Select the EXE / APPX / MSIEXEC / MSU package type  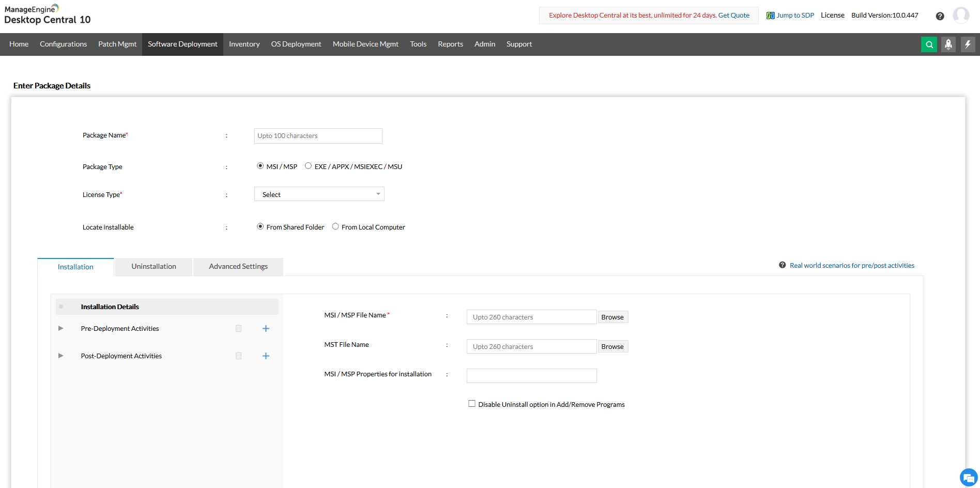pos(308,166)
